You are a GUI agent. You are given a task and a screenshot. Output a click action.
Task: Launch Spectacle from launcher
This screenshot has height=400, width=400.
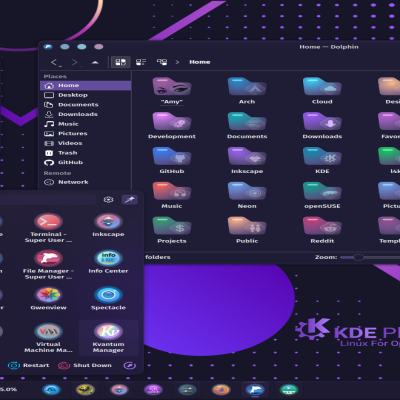[108, 299]
